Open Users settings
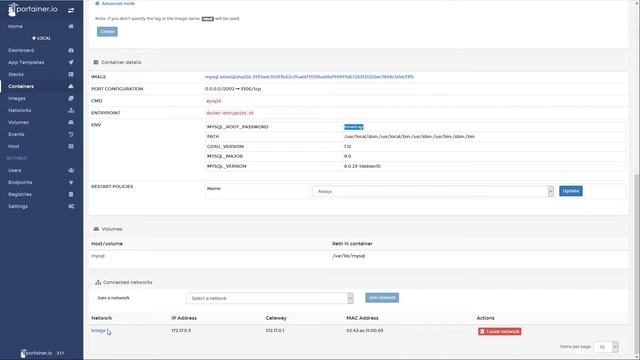Viewport: 640px width, 360px height. (x=15, y=170)
